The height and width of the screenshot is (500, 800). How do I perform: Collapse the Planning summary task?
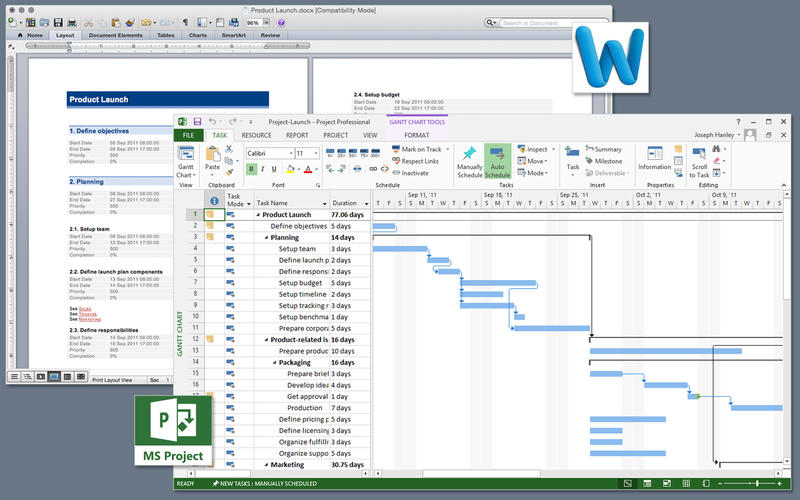click(266, 238)
